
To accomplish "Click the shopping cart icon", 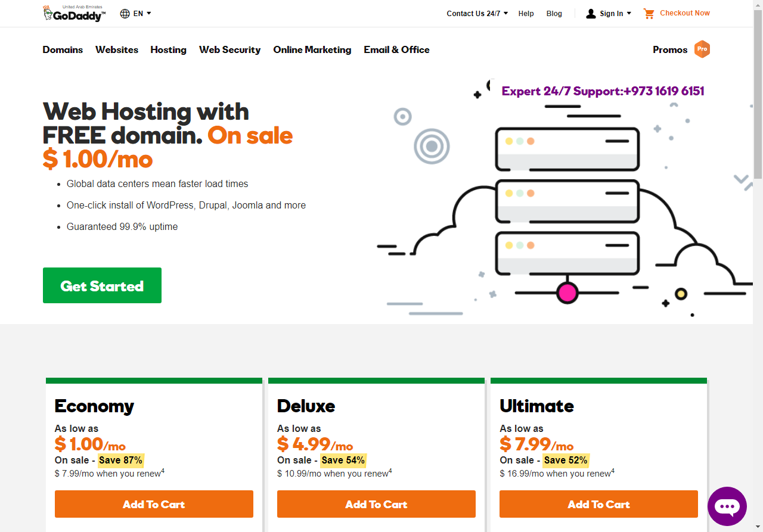I will [x=649, y=13].
